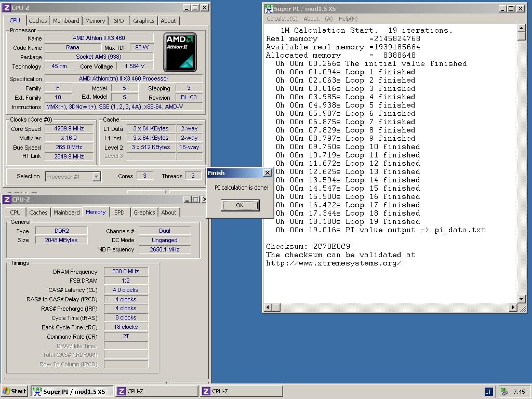Image resolution: width=532 pixels, height=399 pixels.
Task: Open the Super PI taskbar button
Action: coord(72,391)
